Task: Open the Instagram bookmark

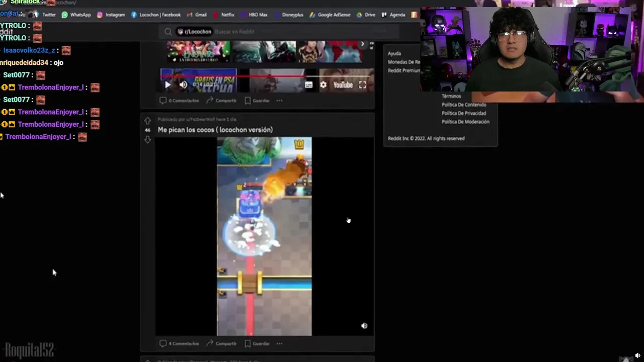Action: click(111, 15)
